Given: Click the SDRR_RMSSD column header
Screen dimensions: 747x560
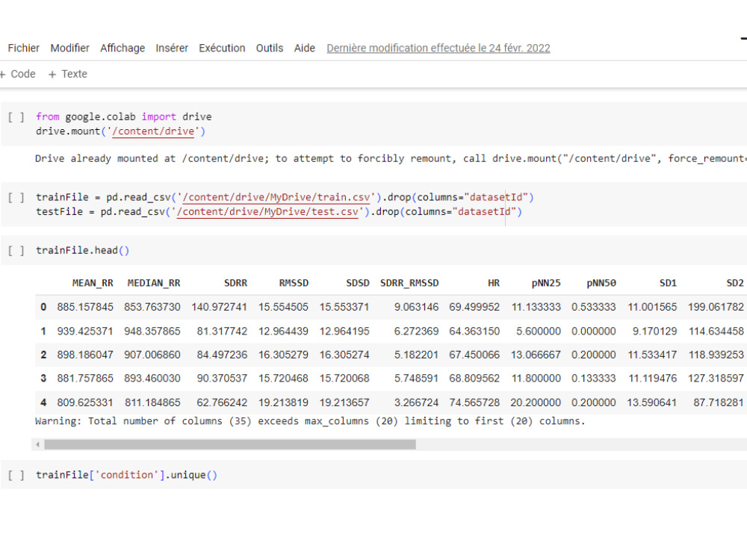Looking at the screenshot, I should tap(409, 283).
